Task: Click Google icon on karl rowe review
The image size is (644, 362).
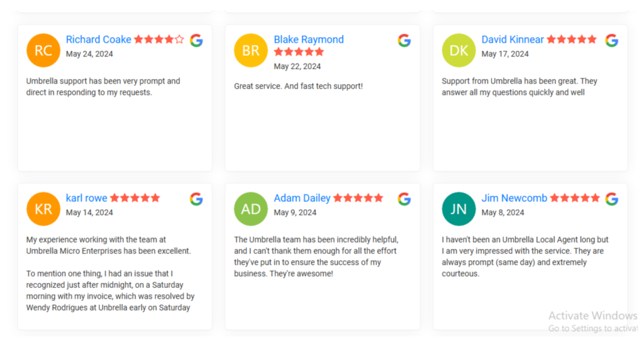Action: (196, 199)
